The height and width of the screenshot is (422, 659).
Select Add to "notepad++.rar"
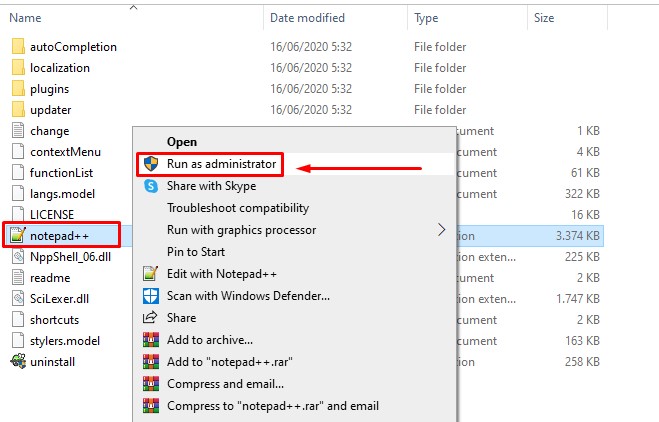click(x=294, y=361)
